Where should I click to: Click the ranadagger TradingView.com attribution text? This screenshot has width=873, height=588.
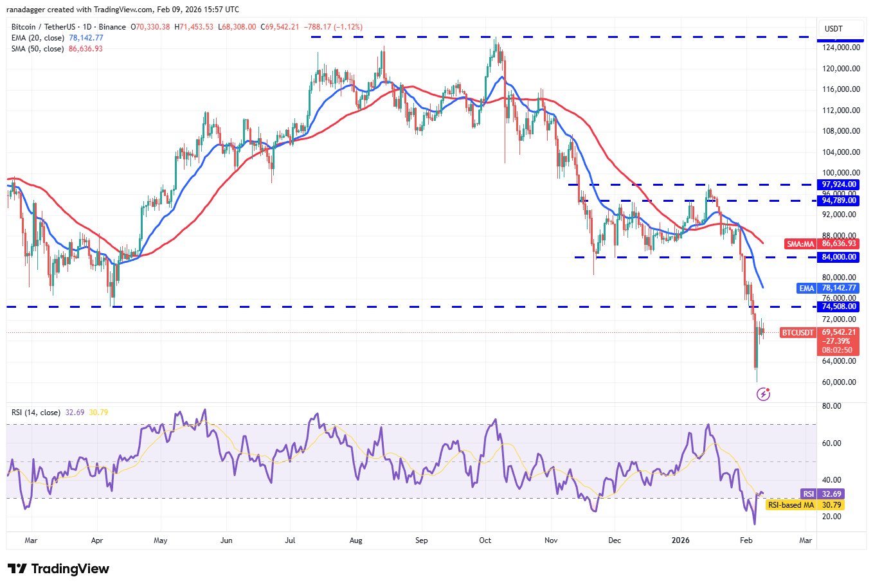click(x=125, y=10)
